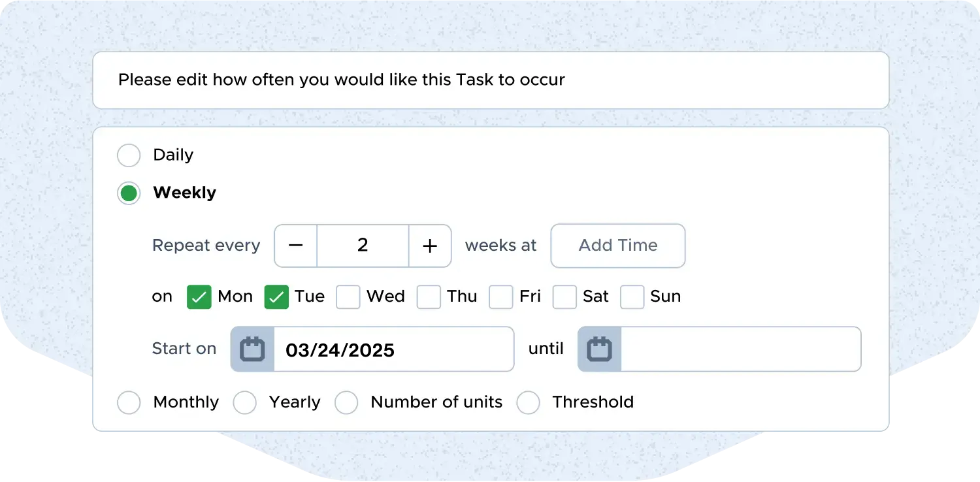This screenshot has height=482, width=980.
Task: Decrease the repeat weeks with minus
Action: 296,246
